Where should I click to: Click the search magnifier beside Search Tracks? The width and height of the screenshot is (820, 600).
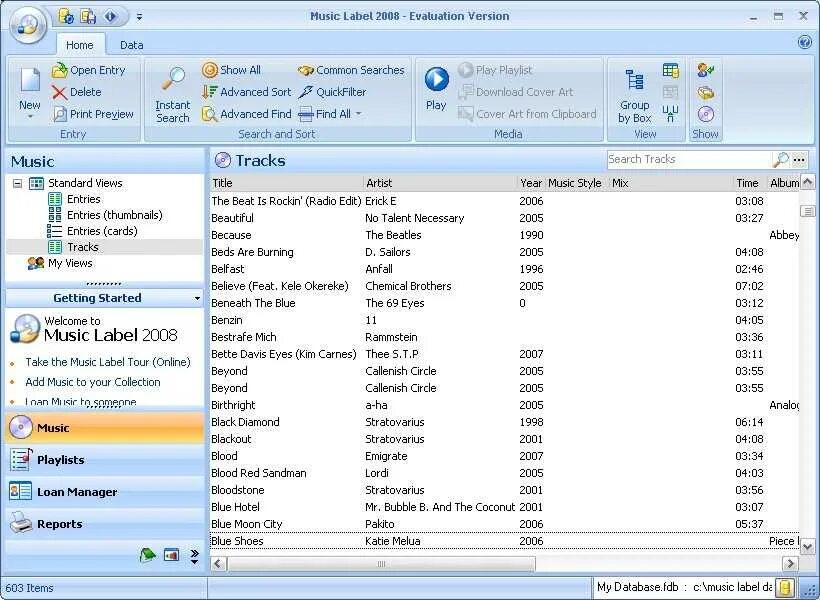[x=781, y=159]
